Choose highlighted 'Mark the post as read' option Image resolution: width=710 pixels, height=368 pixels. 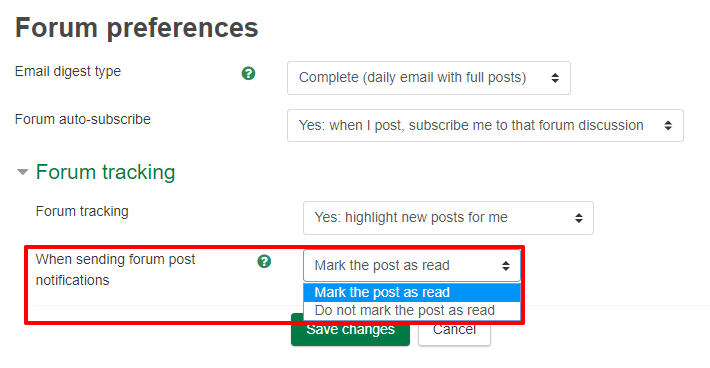pos(412,292)
